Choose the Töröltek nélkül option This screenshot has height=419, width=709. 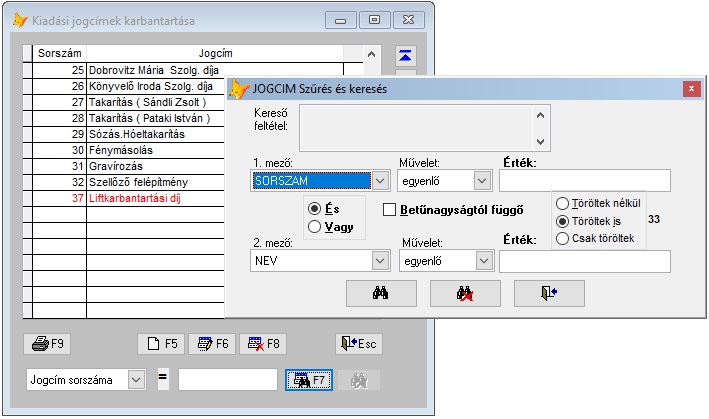[562, 203]
